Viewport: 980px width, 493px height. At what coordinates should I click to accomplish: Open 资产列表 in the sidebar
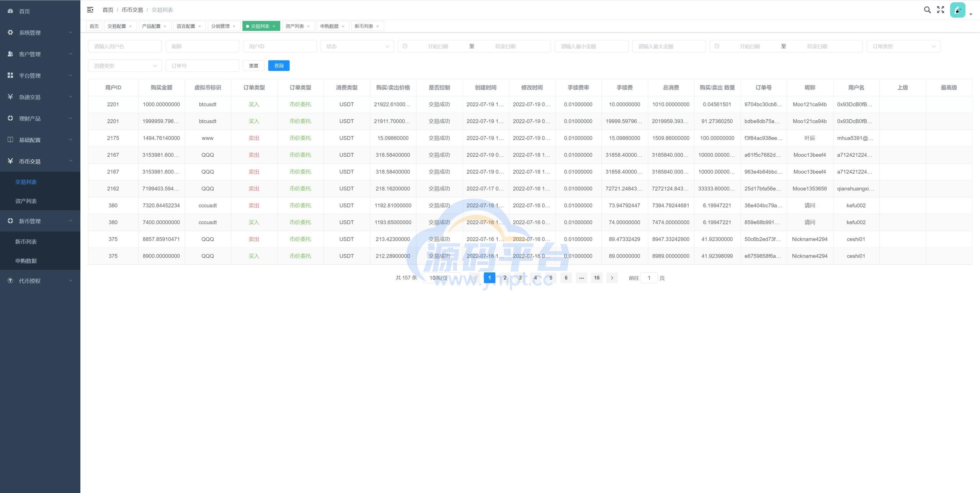[x=40, y=201]
